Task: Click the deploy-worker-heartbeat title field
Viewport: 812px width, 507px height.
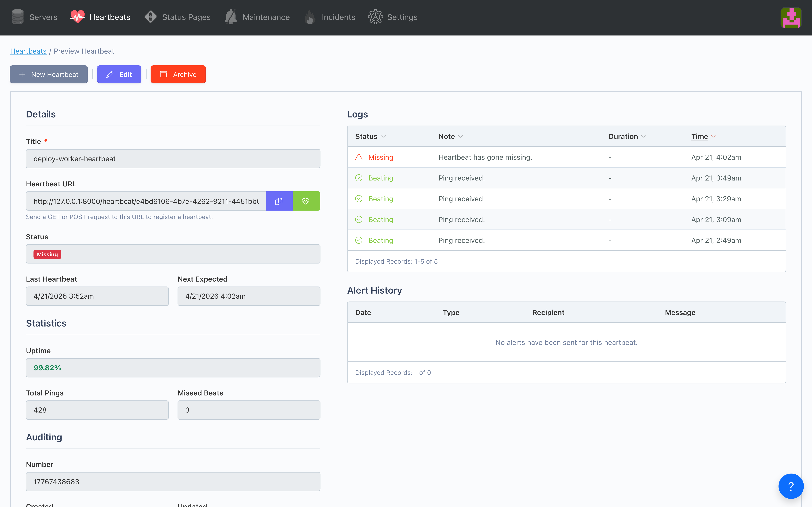Action: pos(173,159)
